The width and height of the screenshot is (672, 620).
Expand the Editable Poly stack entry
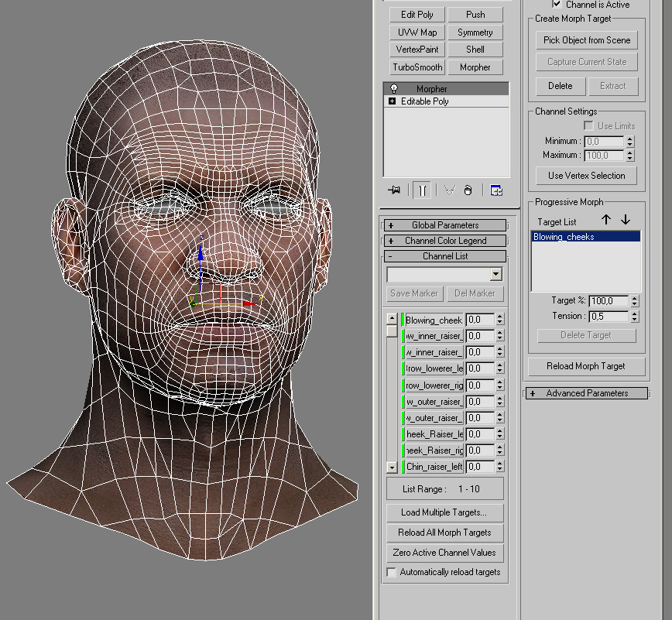click(393, 101)
